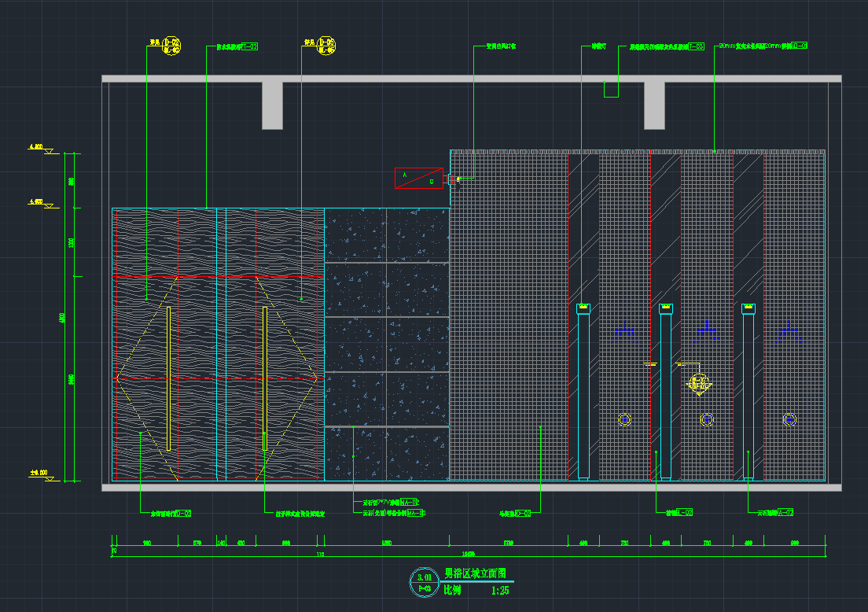Select the rightmost circular shower valve symbol
The width and height of the screenshot is (868, 612).
click(789, 419)
